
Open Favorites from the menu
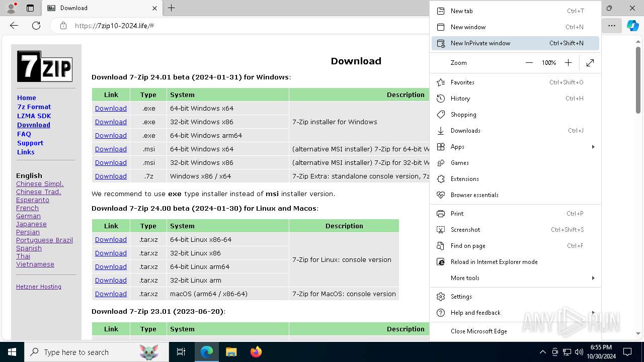click(515, 82)
